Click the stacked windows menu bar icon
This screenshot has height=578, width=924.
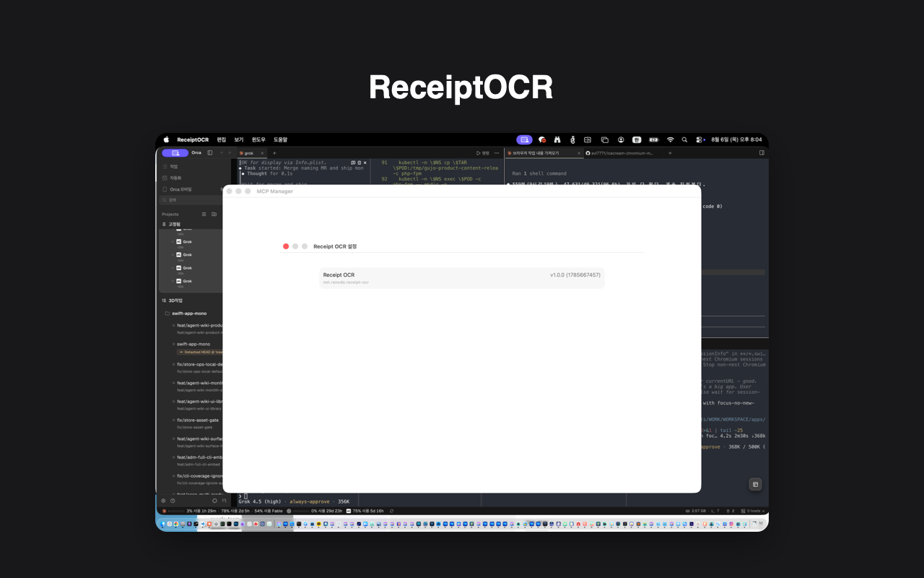[x=605, y=139]
